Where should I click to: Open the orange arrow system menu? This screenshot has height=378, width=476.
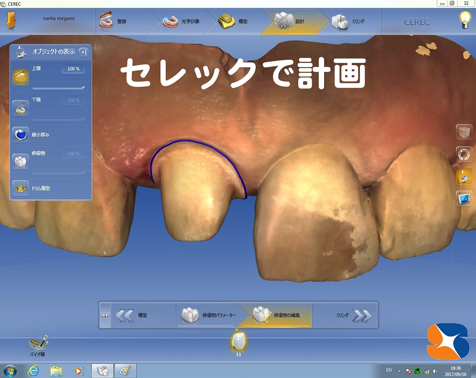point(10,21)
